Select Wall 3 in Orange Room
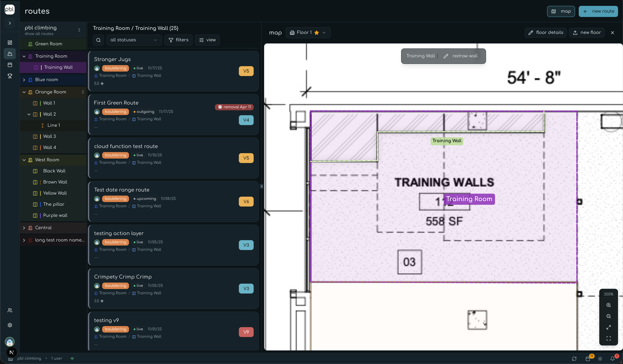The height and width of the screenshot is (364, 623). coord(49,136)
